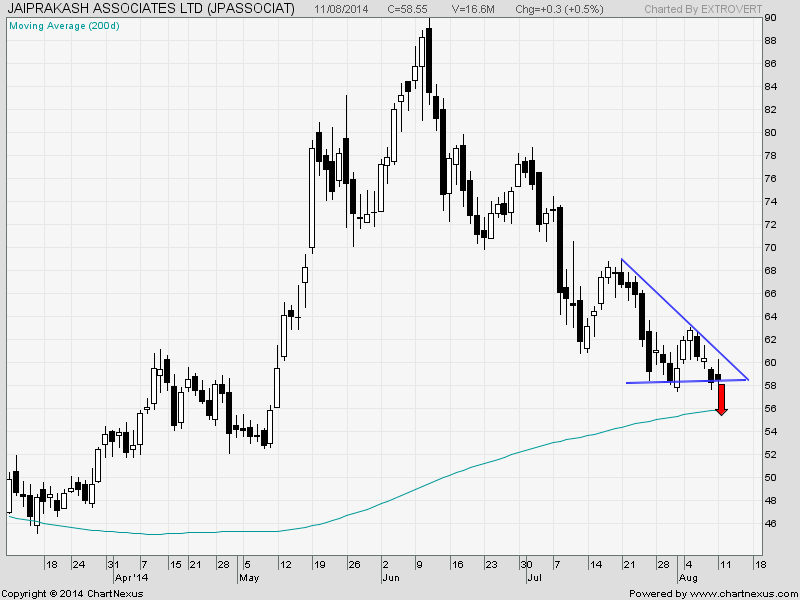
Task: Click the 90 price level on the axis
Action: pyautogui.click(x=770, y=18)
